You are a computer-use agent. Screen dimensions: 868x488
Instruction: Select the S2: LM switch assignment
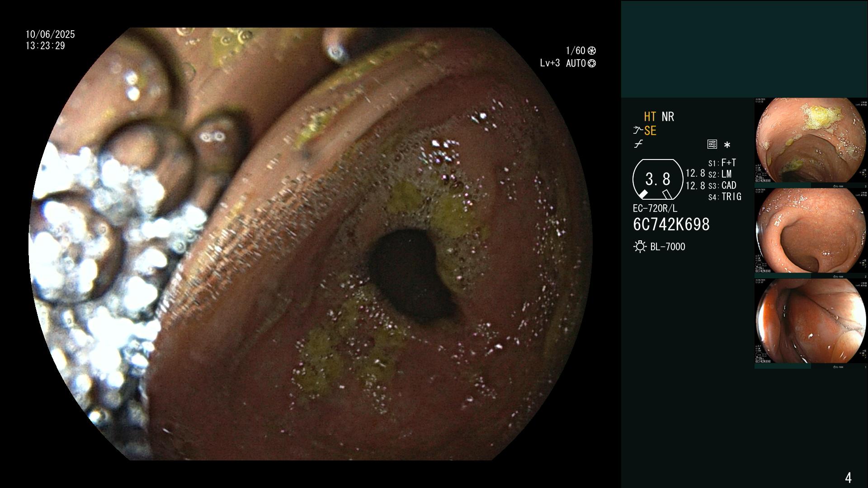coord(720,174)
